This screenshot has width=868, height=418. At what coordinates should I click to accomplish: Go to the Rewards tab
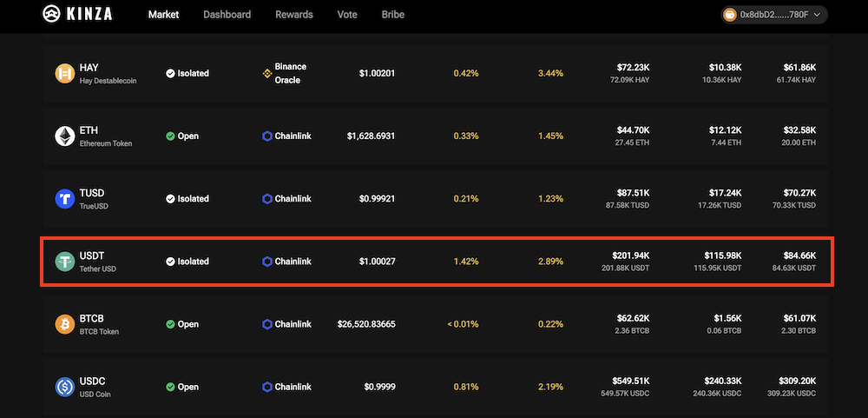point(294,15)
